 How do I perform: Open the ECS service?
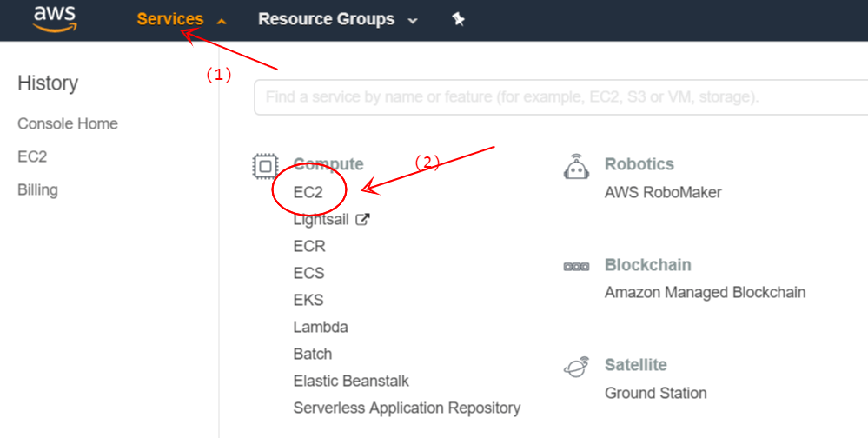309,273
